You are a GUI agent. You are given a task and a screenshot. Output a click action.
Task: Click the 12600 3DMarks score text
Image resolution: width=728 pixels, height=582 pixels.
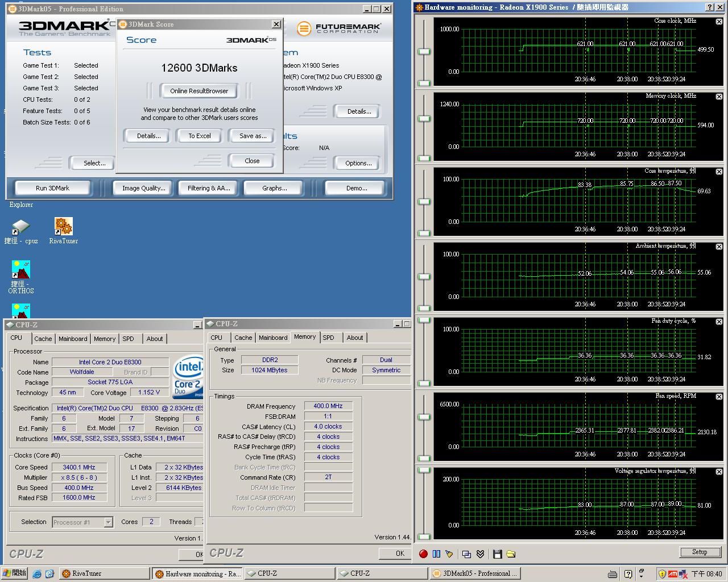point(199,68)
